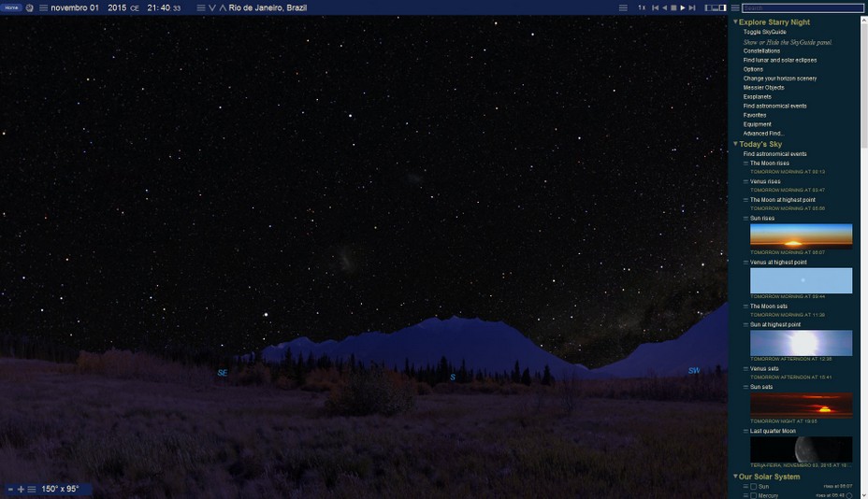Open Find lunar and solar eclipses
Screen dimensions: 868x499
[x=779, y=61]
